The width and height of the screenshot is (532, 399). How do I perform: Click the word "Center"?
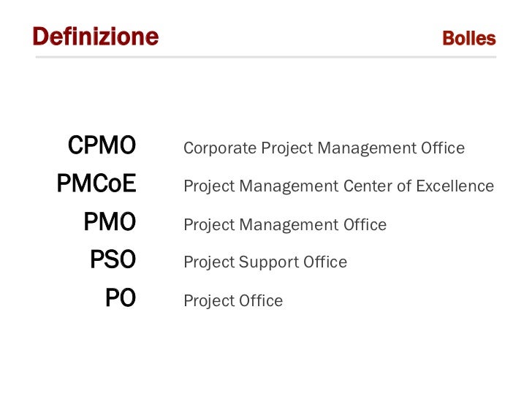coord(368,186)
